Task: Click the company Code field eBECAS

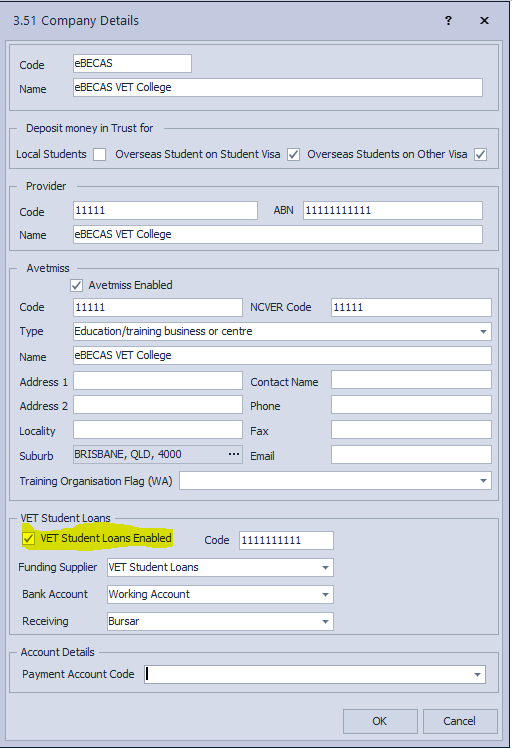Action: point(132,64)
